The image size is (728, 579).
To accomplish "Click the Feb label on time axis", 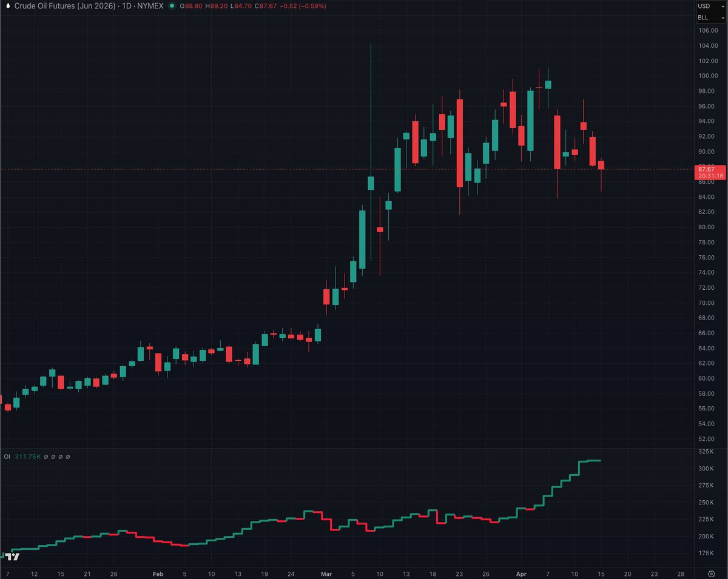I will pyautogui.click(x=158, y=574).
